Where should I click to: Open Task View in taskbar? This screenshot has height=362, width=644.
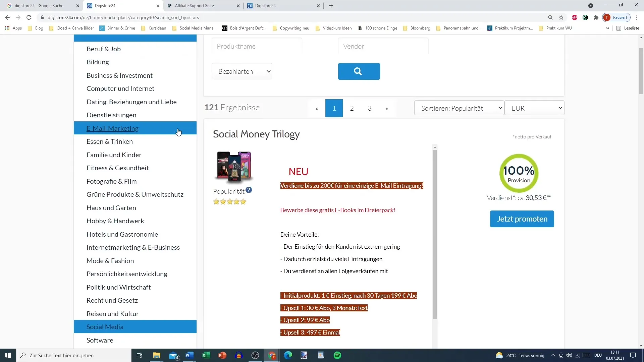(x=140, y=355)
